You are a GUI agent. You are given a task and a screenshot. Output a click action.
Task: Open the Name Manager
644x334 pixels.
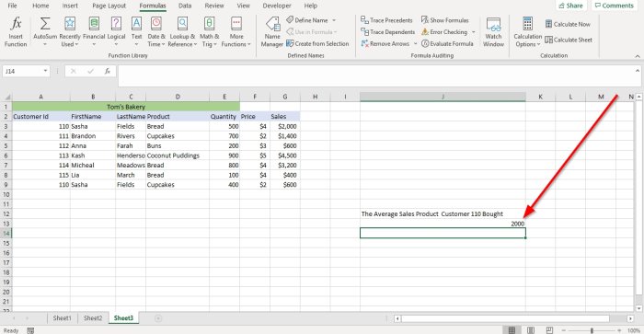coord(272,32)
